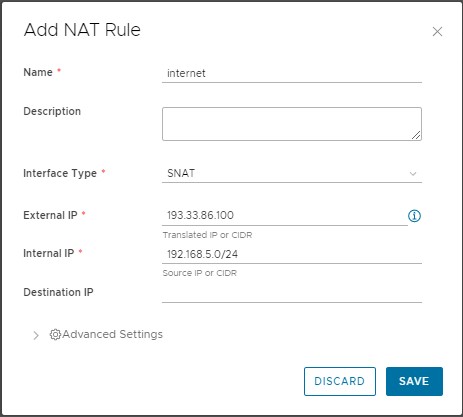Click the Source IP or CIDR hint
Image resolution: width=463 pixels, height=417 pixels.
(200, 273)
